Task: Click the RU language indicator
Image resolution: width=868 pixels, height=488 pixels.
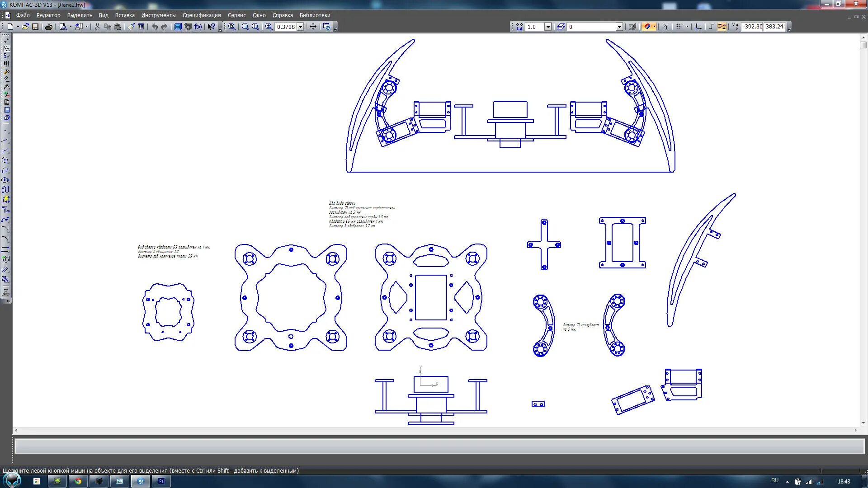Action: 774,480
